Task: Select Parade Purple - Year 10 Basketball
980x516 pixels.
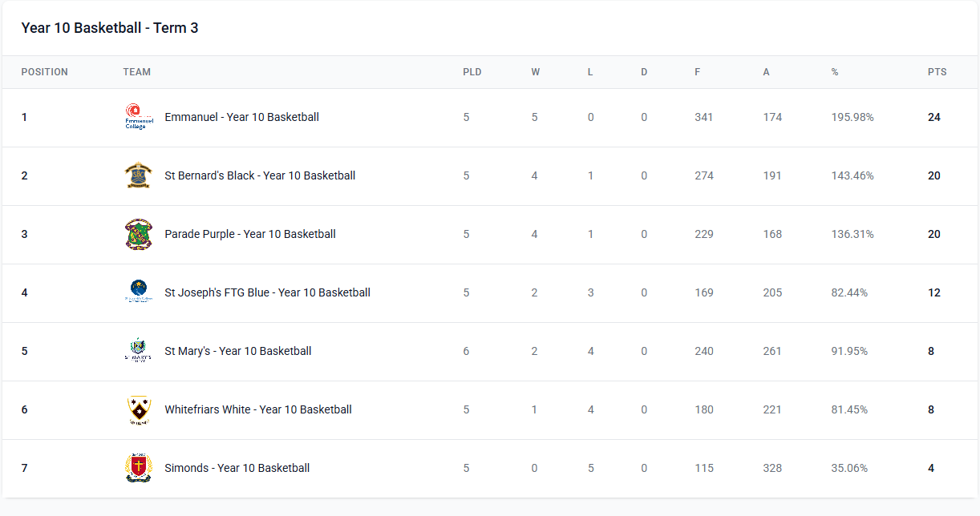Action: [x=250, y=234]
